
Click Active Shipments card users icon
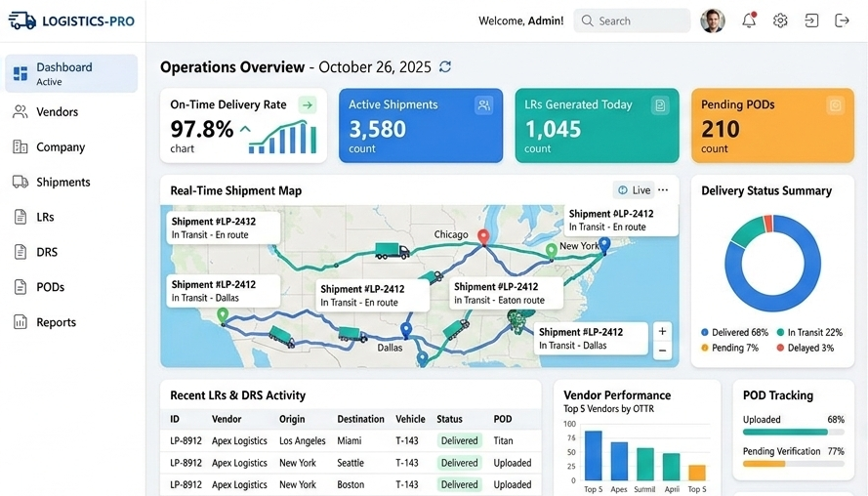tap(483, 105)
